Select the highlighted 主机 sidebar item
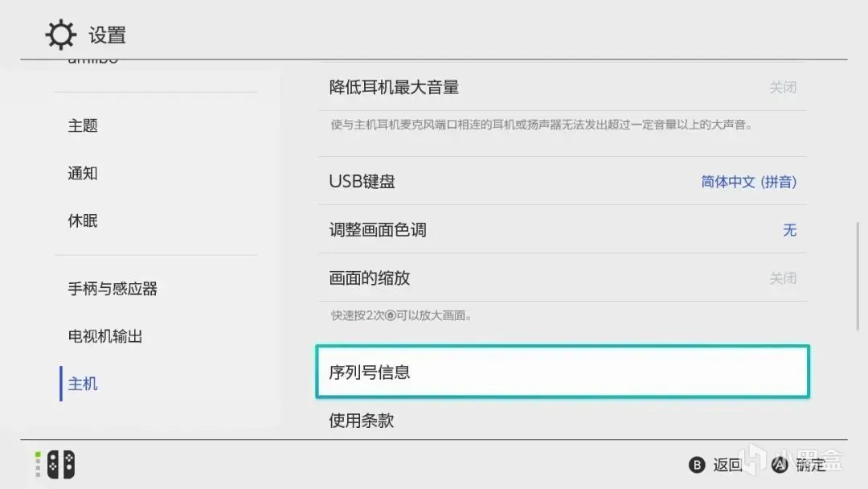868x489 pixels. tap(83, 384)
